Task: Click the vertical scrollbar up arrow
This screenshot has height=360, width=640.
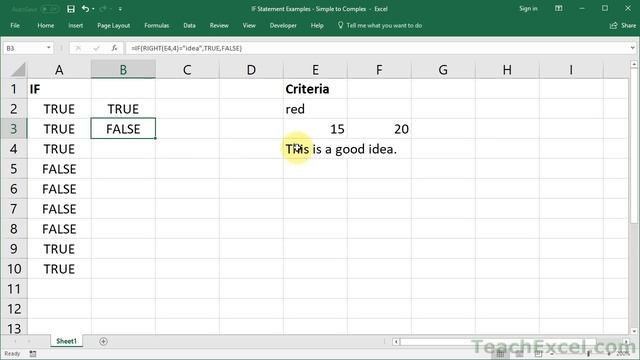Action: coord(634,64)
